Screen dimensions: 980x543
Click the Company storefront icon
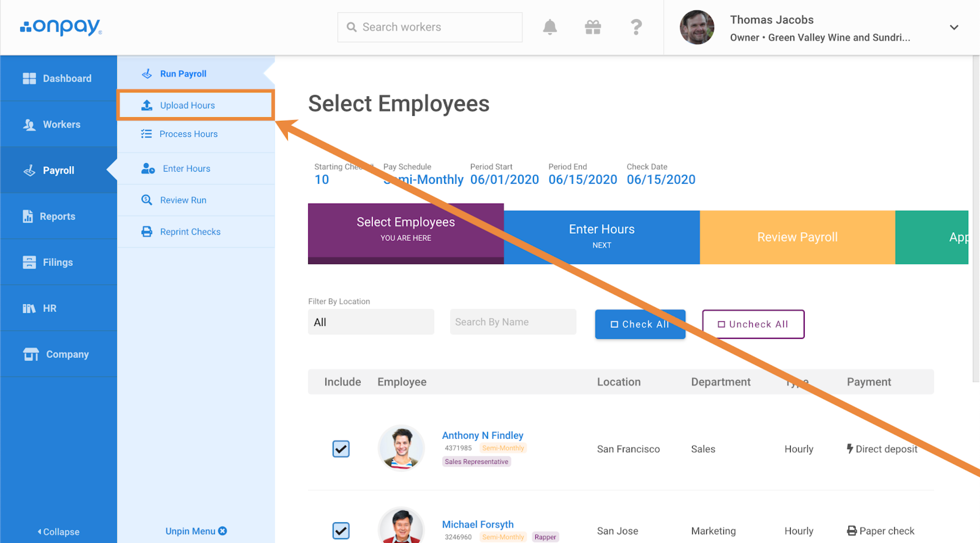coord(31,354)
